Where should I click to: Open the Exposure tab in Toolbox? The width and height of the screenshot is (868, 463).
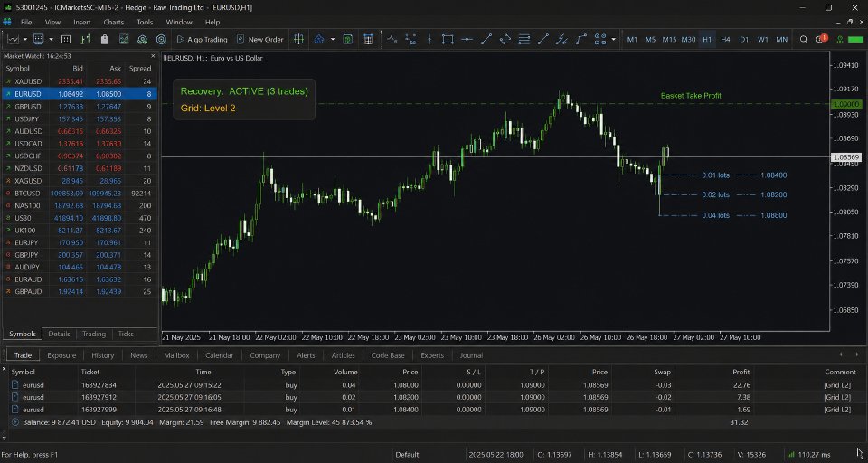tap(61, 355)
